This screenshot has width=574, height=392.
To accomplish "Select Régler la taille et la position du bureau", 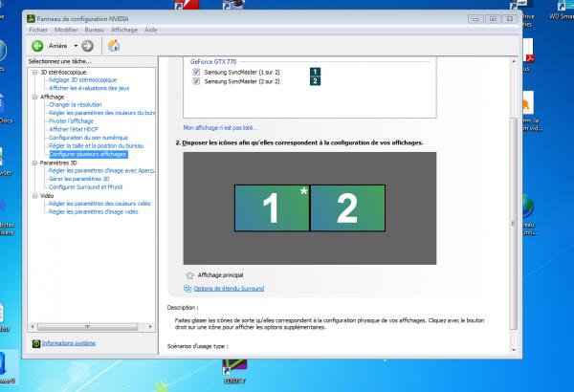I will click(x=96, y=145).
